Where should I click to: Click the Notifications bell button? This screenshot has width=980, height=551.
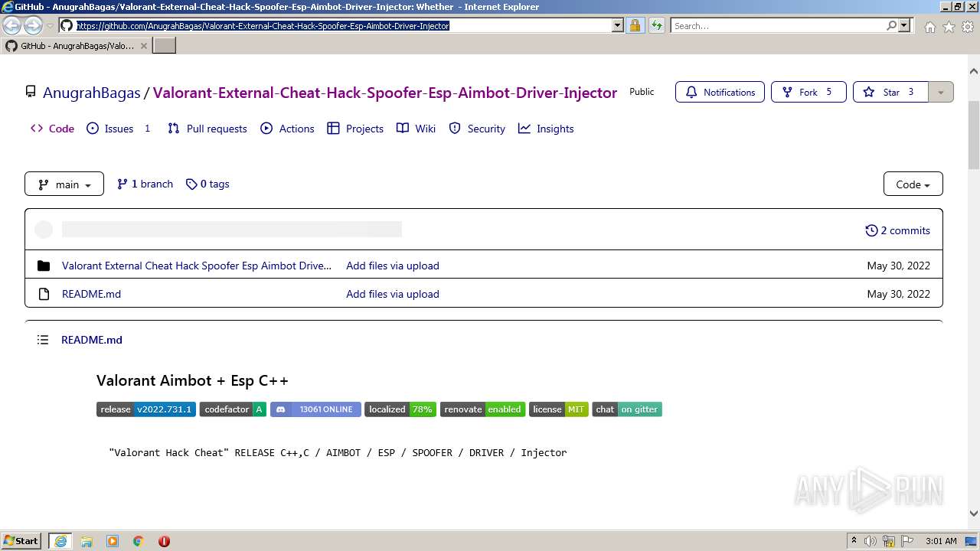(720, 92)
